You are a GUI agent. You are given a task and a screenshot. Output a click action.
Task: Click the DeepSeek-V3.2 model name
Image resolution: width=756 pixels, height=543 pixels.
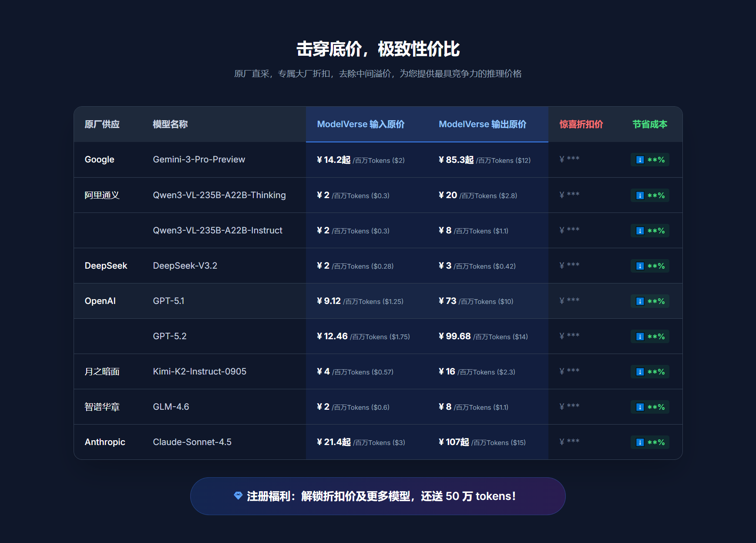185,266
